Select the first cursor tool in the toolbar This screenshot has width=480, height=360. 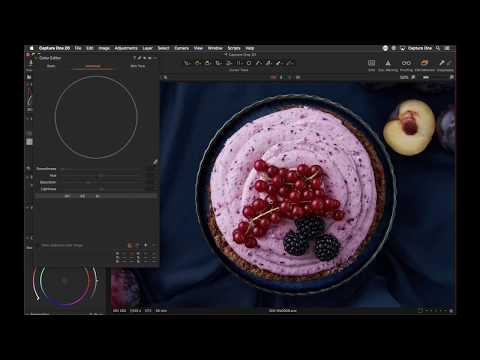tap(188, 63)
